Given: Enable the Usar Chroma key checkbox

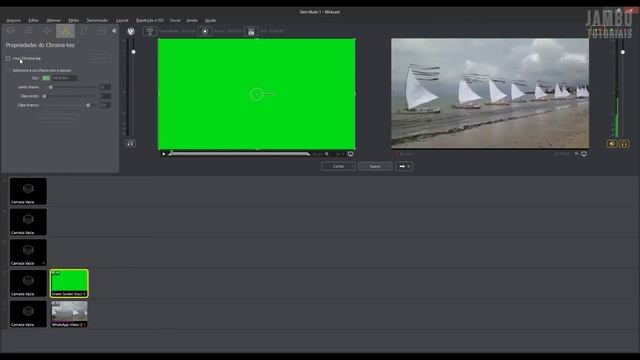Looking at the screenshot, I should click(x=8, y=59).
